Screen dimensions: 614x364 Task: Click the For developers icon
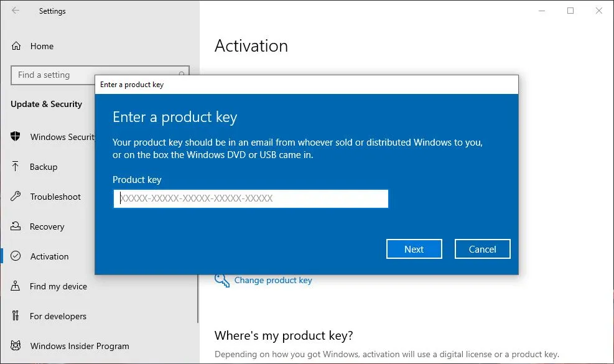coord(15,316)
